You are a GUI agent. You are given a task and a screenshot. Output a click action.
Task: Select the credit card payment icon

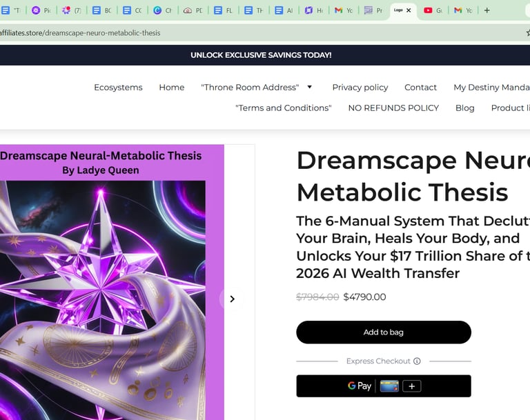pos(389,386)
